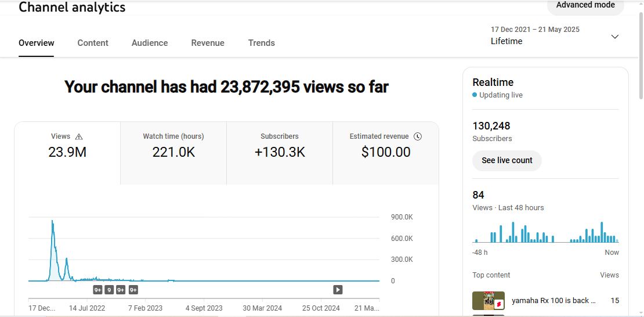Image resolution: width=644 pixels, height=317 pixels.
Task: Click the clock icon next to Estimated revenue
Action: pos(418,136)
